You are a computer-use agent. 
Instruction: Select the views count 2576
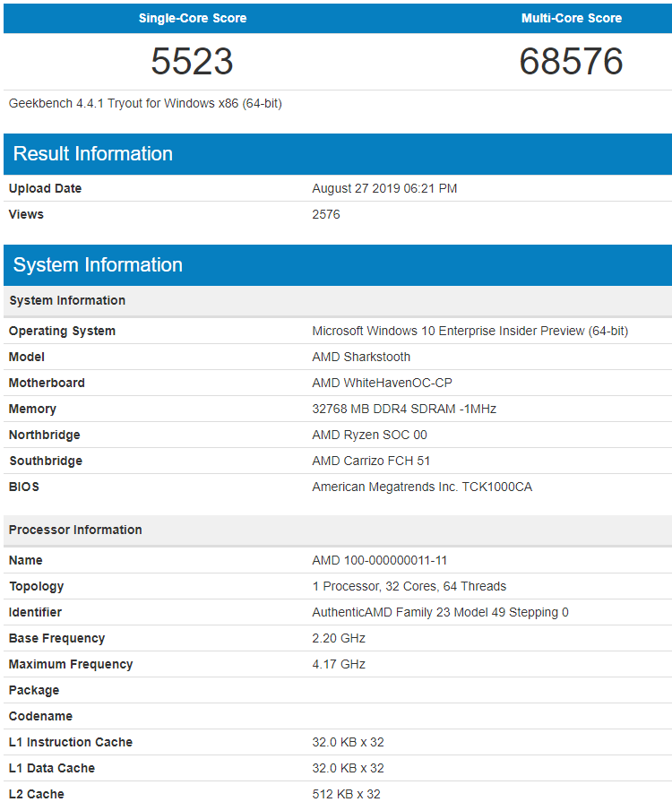pos(326,214)
